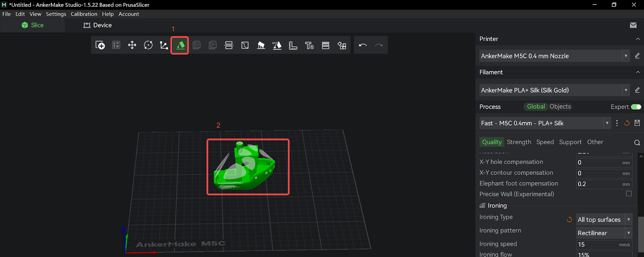Collapse the Printer section
Viewport: 644px width, 257px height.
pos(638,39)
